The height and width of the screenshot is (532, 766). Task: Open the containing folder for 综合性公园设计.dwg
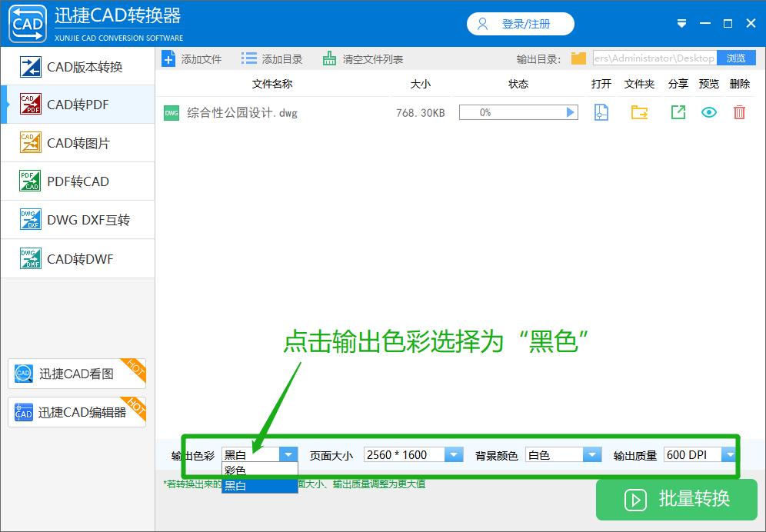[639, 112]
